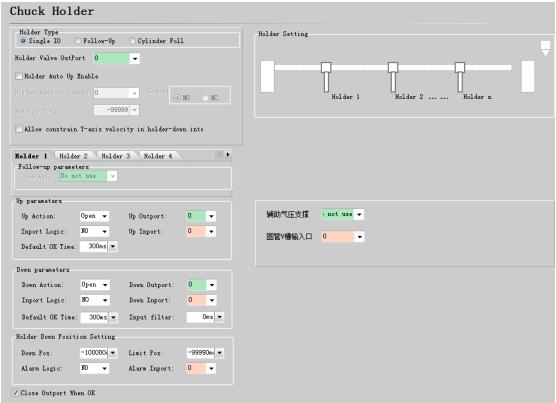Switch to Holder 3 tab
Screen dimensions: 556x403
click(116, 156)
